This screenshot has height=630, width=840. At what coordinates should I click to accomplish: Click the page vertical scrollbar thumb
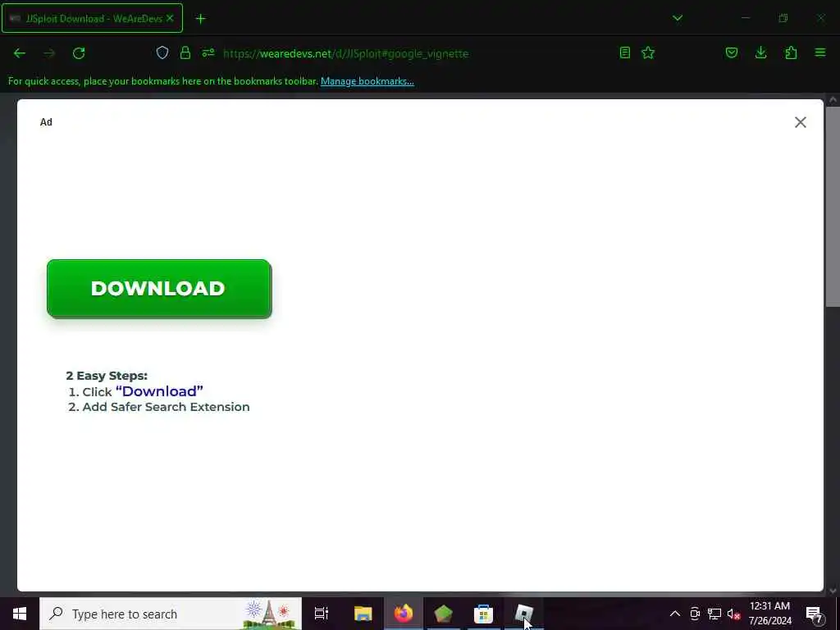[833, 207]
